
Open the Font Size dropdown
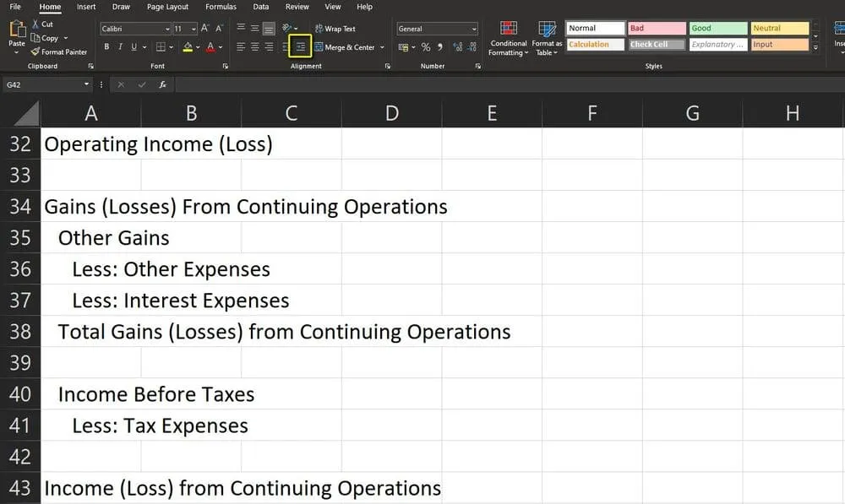pyautogui.click(x=194, y=27)
